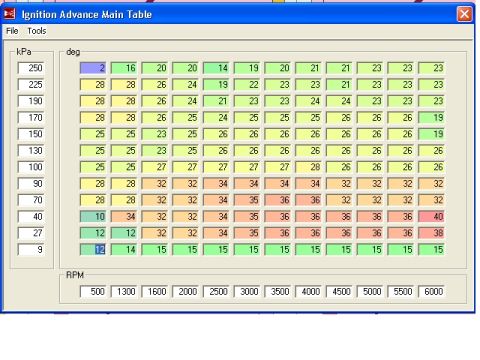
Task: Select the 225 kPa cell at 4500 RPM
Action: click(x=339, y=84)
